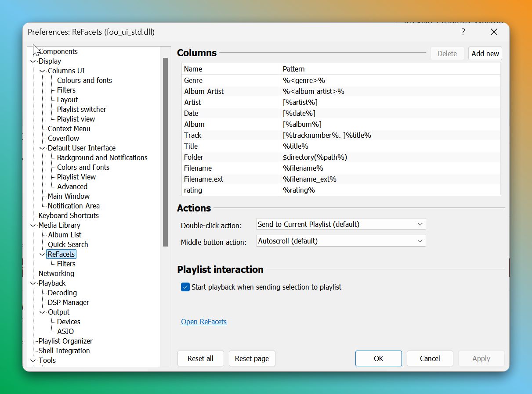Click the Reset all button
The height and width of the screenshot is (394, 532).
click(200, 358)
